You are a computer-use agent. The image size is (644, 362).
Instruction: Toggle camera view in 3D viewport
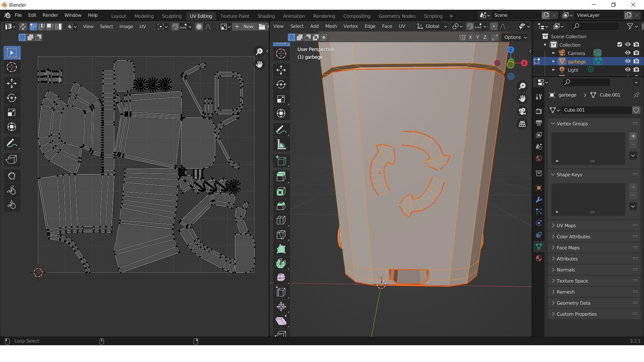522,111
